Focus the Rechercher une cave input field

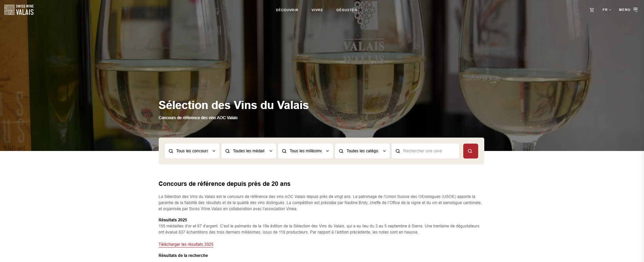tap(425, 151)
